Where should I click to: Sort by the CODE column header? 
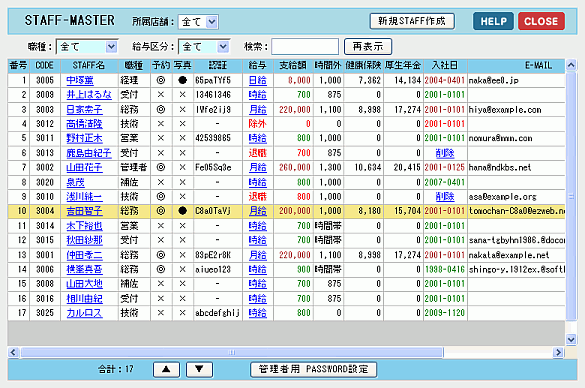(45, 66)
